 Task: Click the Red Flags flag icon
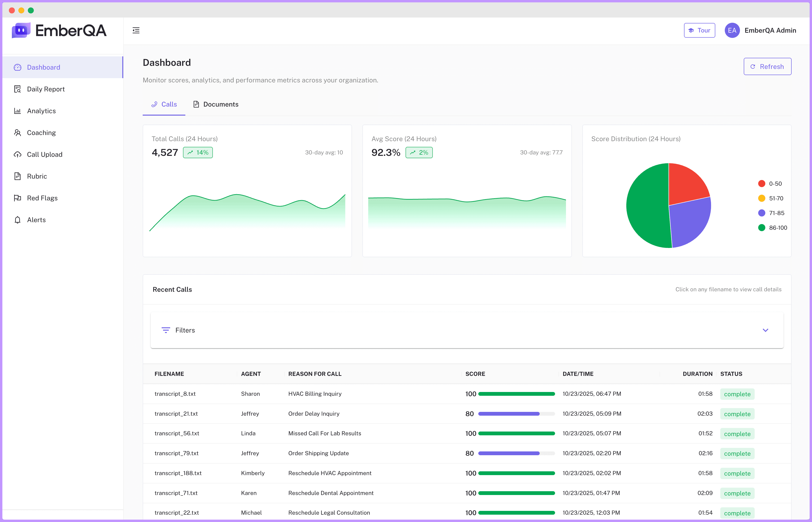point(18,198)
